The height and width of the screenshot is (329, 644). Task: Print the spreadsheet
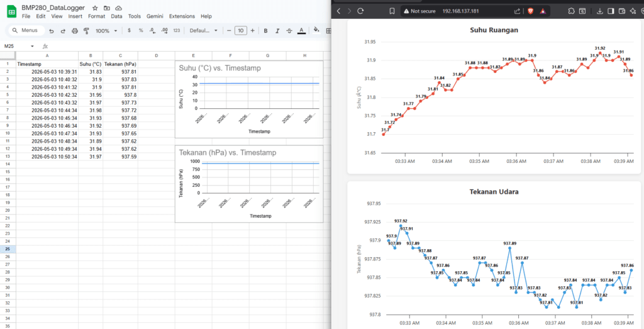tap(75, 30)
